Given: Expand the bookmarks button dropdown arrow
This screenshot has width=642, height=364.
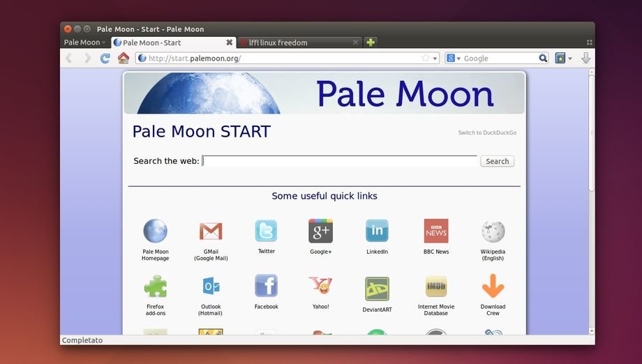Looking at the screenshot, I should [x=570, y=59].
